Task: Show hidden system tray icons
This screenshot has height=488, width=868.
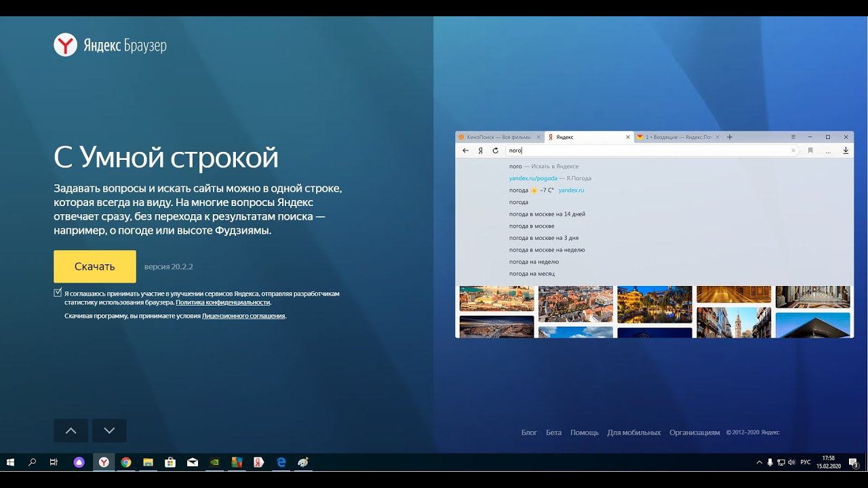Action: coord(759,462)
